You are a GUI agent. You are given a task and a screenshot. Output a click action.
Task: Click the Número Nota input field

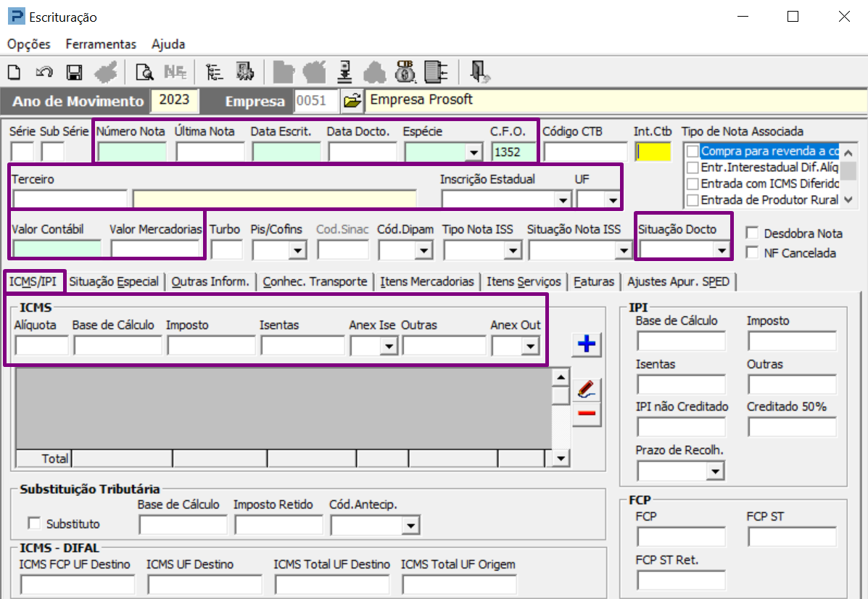[132, 152]
